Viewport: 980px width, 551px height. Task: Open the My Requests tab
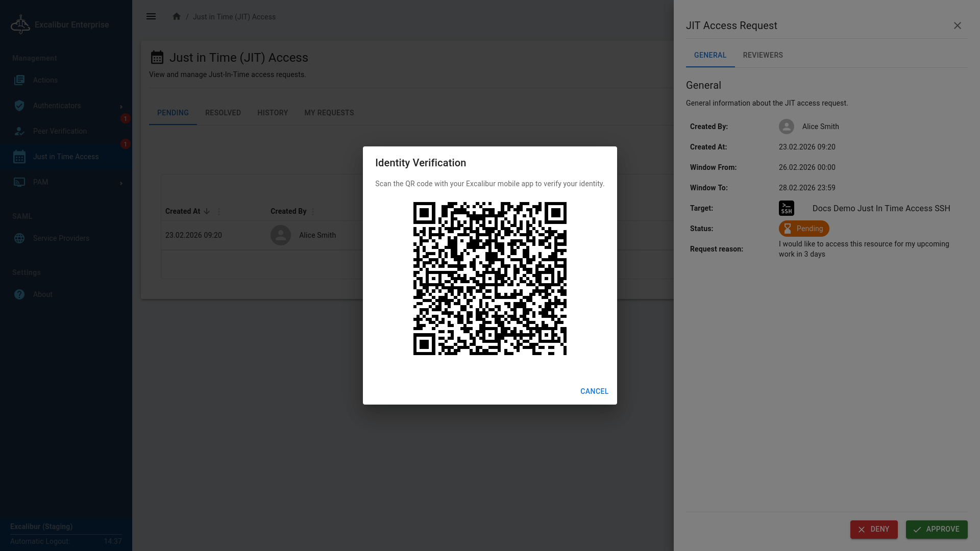pyautogui.click(x=329, y=113)
